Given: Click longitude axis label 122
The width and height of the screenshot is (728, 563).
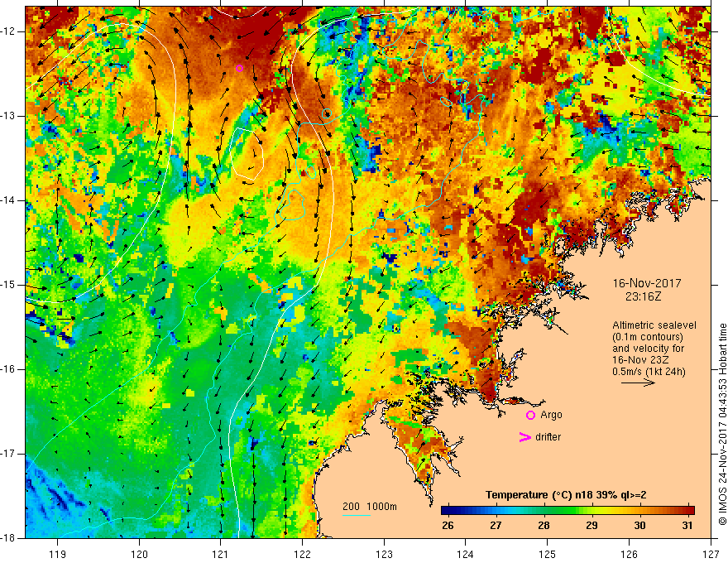Looking at the screenshot, I should [x=302, y=554].
